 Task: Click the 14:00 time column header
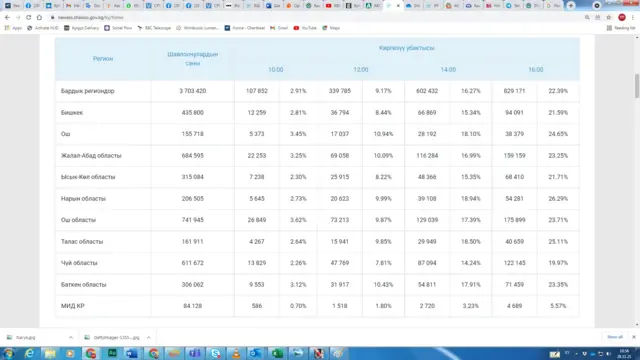click(448, 70)
